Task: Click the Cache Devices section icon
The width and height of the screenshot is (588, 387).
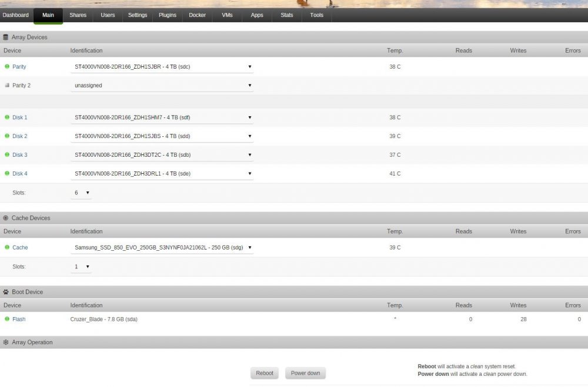Action: (6, 218)
